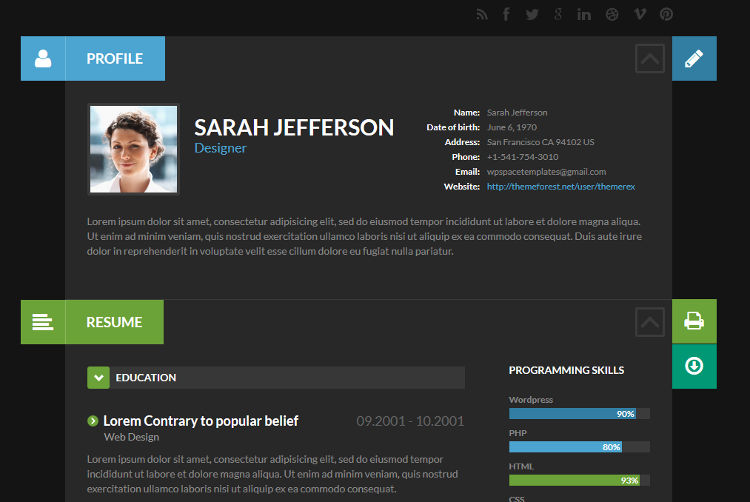Click the PROGRAMMING SKILLS heading
Image resolution: width=750 pixels, height=502 pixels.
(x=566, y=370)
